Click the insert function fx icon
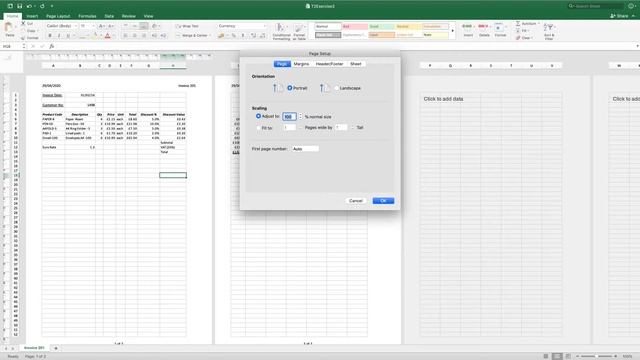The image size is (640, 360). [51, 47]
